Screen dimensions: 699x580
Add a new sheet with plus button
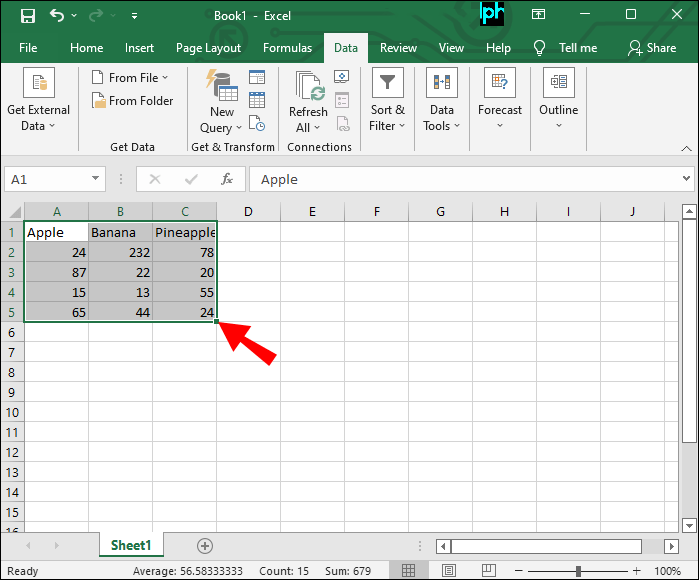tap(205, 546)
